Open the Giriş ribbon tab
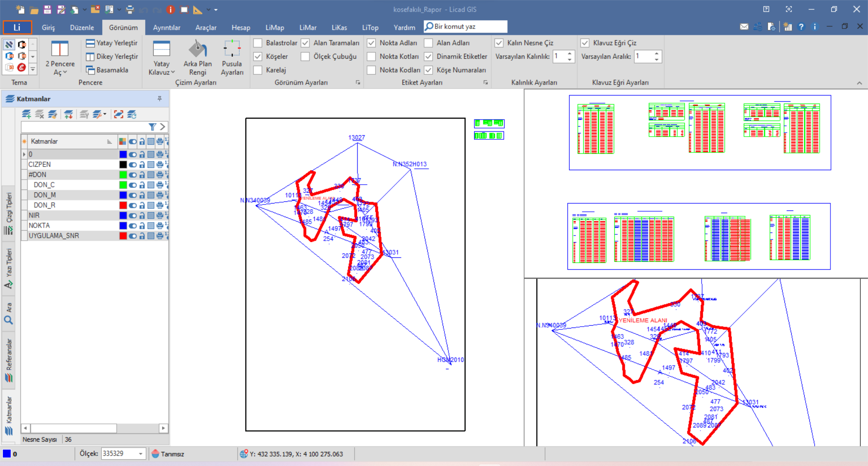Image resolution: width=868 pixels, height=466 pixels. pyautogui.click(x=48, y=28)
